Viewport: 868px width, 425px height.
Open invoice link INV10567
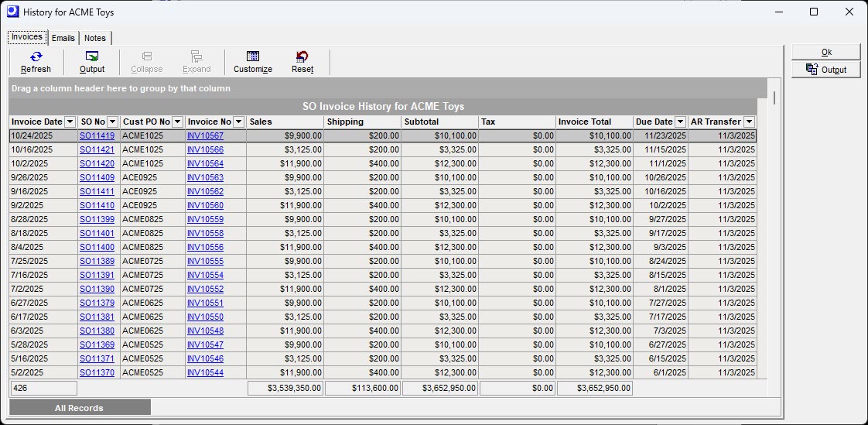[205, 135]
